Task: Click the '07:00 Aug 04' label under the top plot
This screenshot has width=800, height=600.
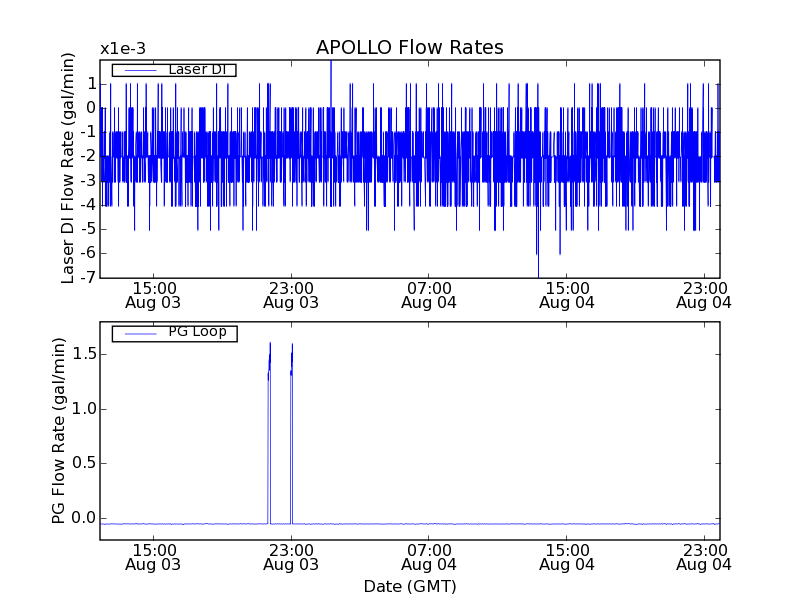Action: tap(429, 296)
